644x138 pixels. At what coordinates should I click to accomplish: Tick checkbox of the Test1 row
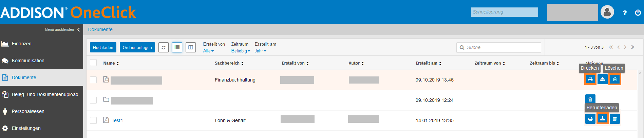93,120
